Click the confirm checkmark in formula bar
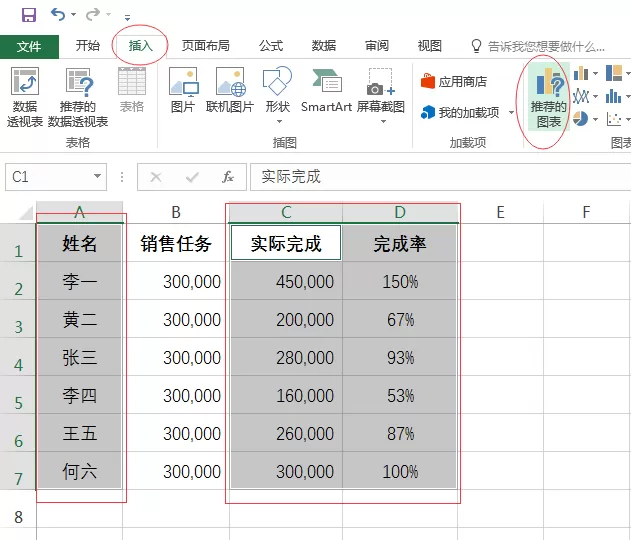Viewport: 631px width, 540px height. pos(192,177)
